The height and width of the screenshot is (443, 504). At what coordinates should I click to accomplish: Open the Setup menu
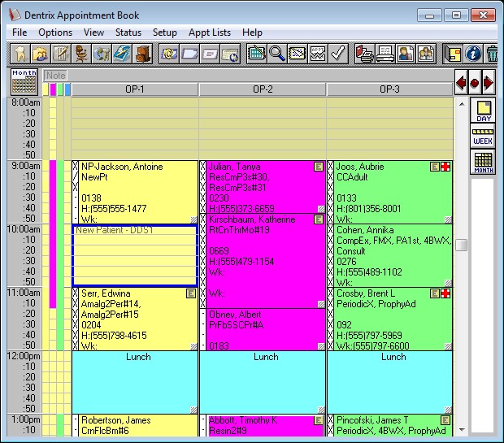coord(164,33)
